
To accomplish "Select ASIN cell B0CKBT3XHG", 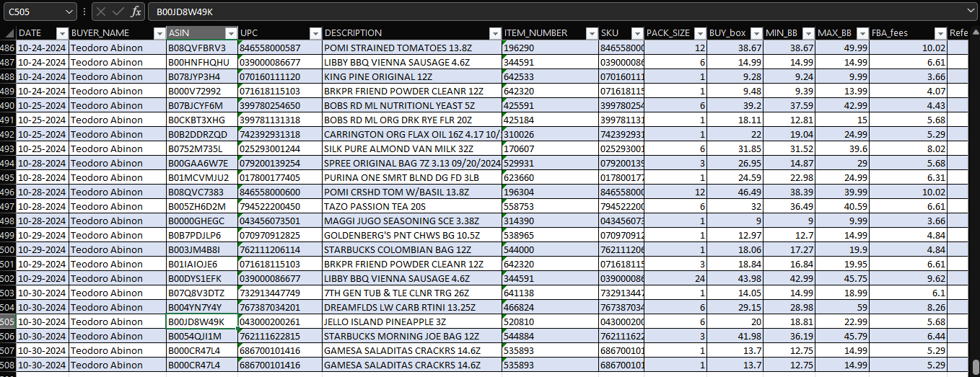I will point(202,120).
